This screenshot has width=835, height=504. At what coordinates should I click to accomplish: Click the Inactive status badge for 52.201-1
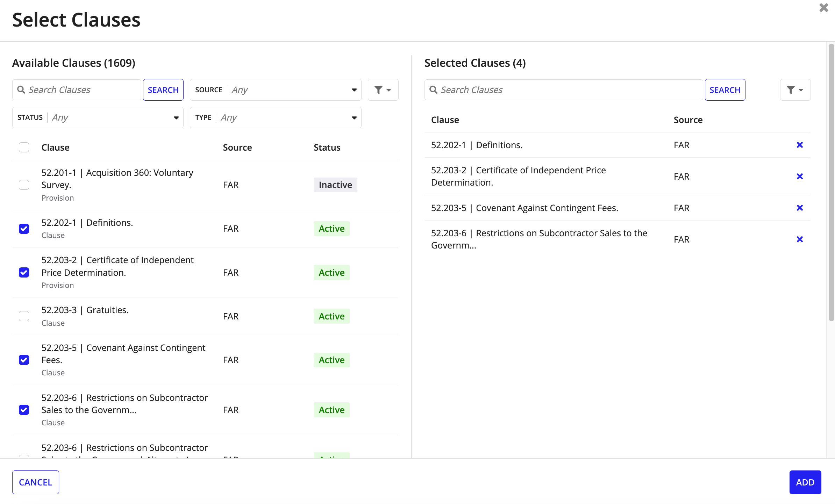(x=335, y=185)
